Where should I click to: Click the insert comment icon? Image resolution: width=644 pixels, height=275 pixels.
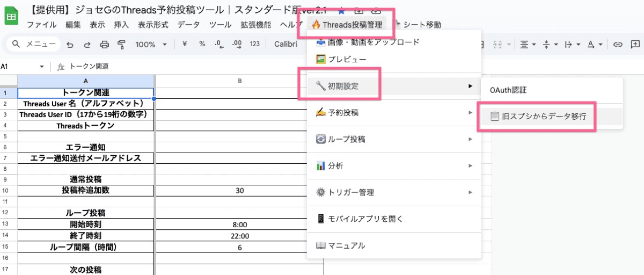635,45
